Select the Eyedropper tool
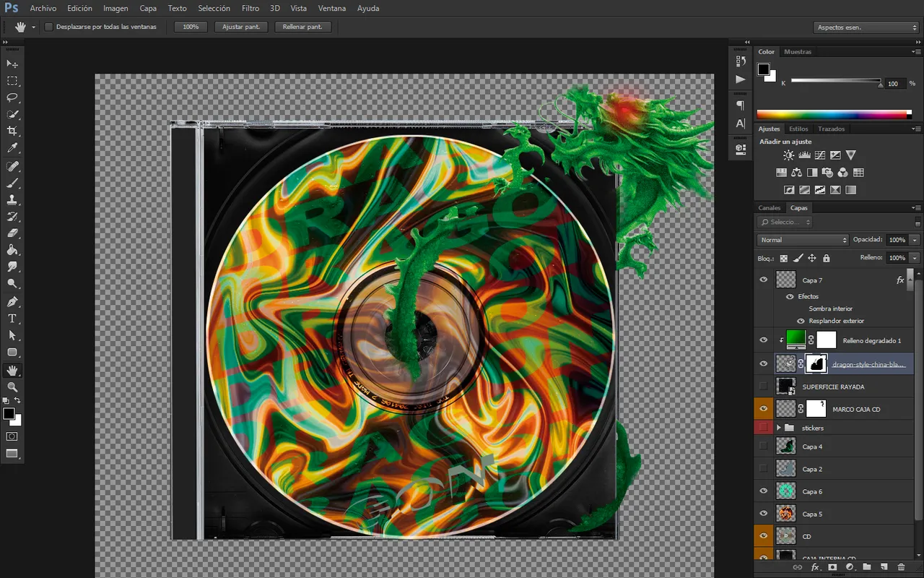Image resolution: width=924 pixels, height=578 pixels. (12, 148)
